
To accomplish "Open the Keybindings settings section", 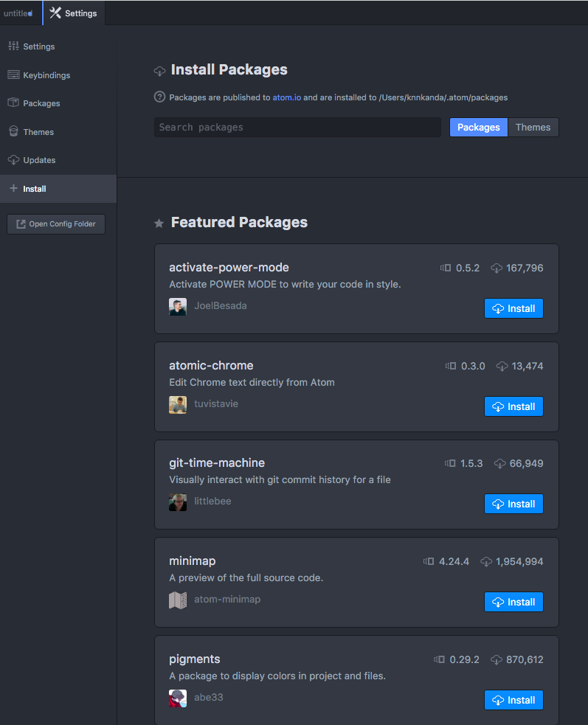I will point(46,75).
